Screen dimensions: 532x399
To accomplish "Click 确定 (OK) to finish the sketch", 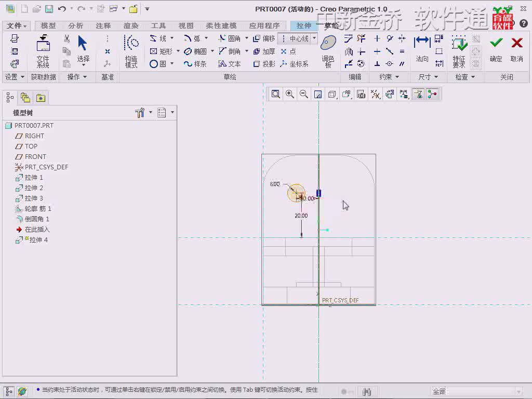I will (496, 49).
